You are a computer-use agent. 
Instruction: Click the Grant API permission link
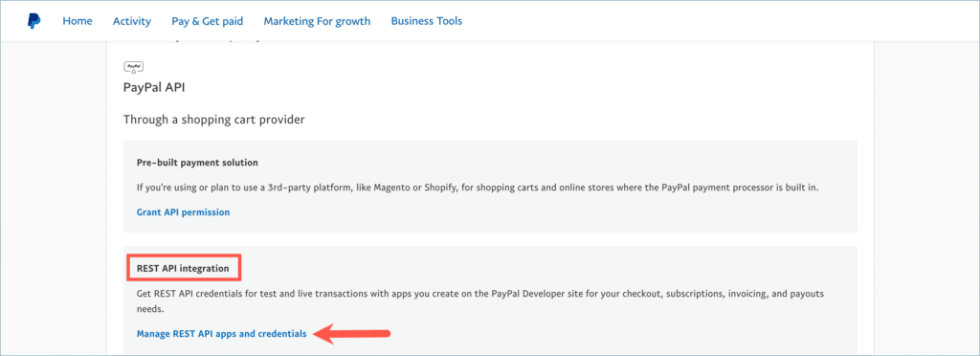coord(183,212)
